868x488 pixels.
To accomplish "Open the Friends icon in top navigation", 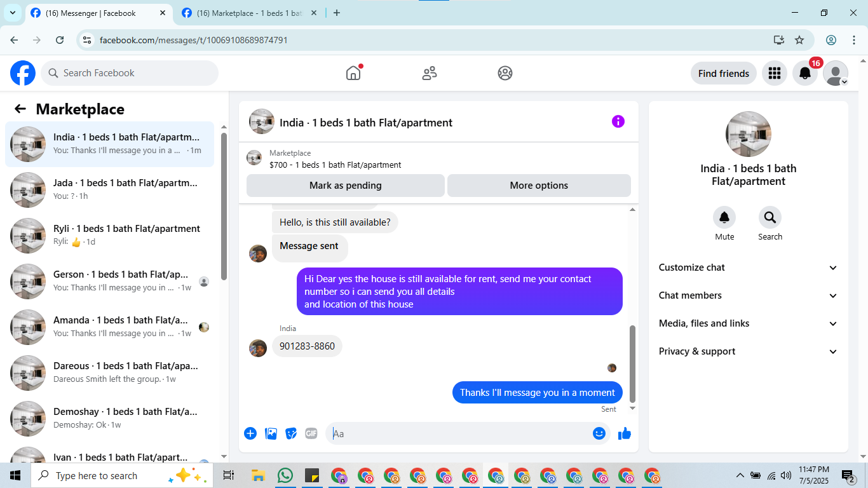I will point(430,73).
